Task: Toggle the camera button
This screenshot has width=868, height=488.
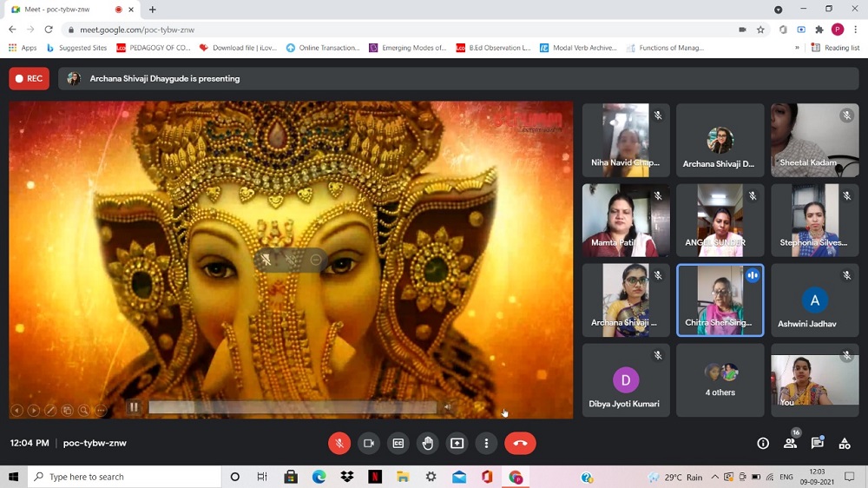Action: click(369, 443)
